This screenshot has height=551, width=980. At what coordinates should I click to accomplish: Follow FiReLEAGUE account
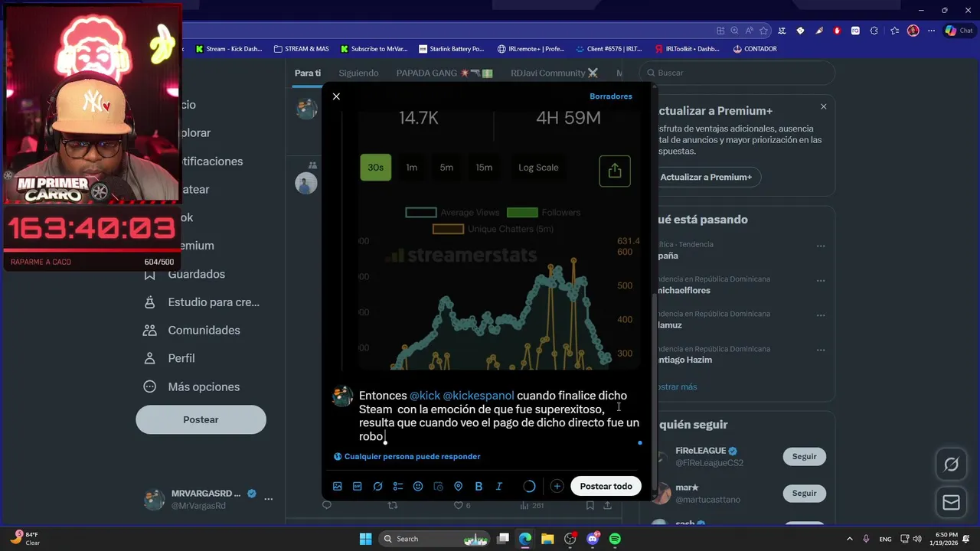click(804, 457)
